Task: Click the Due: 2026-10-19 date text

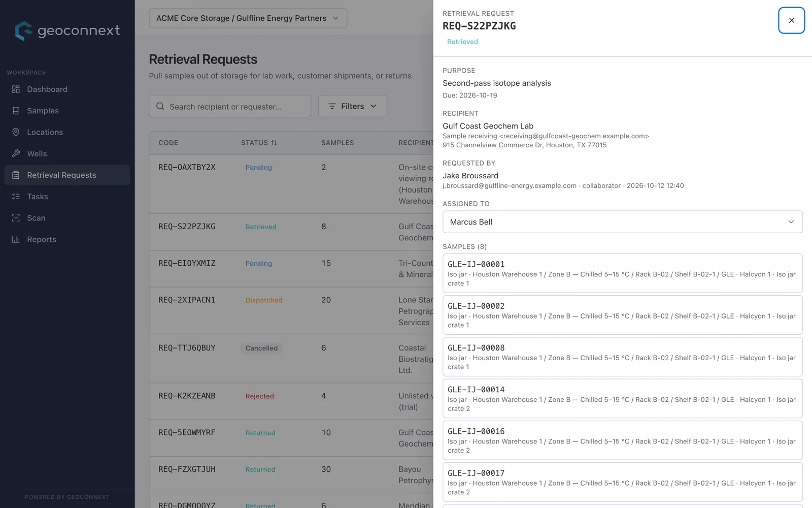Action: point(470,96)
